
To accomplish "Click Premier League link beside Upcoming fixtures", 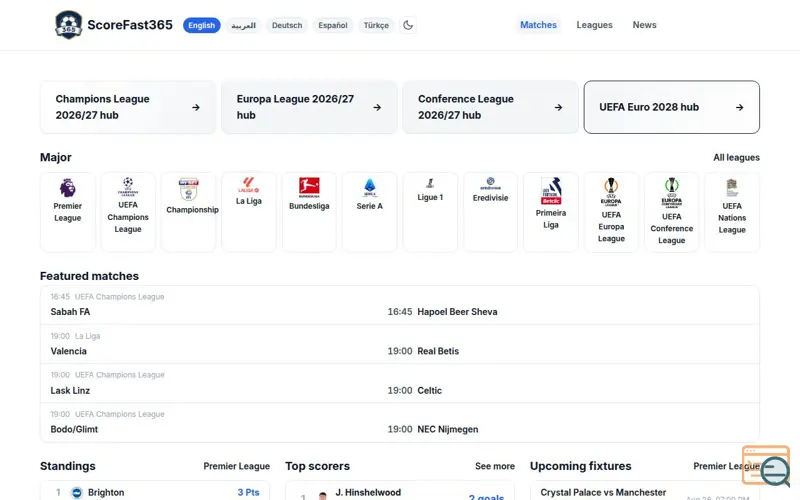I will (726, 466).
